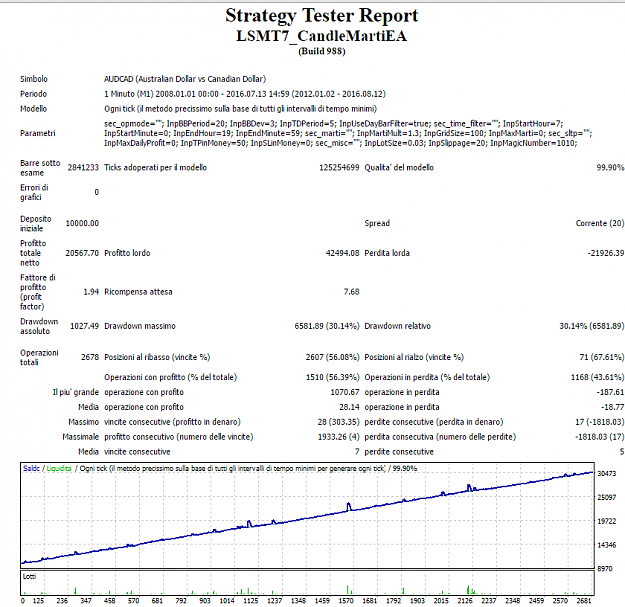625x607 pixels.
Task: Select the Drawdown relativo value 30.14% (6581.89)
Action: (592, 326)
